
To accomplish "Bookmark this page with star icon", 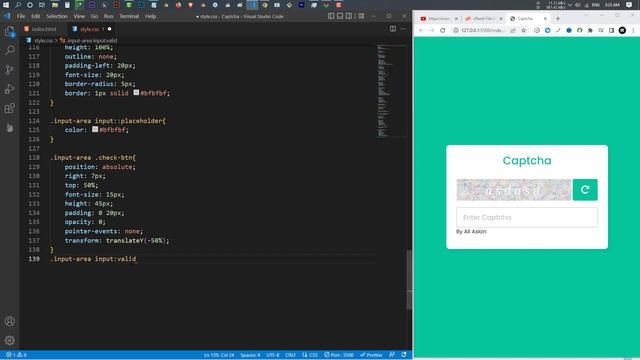I will click(x=524, y=31).
